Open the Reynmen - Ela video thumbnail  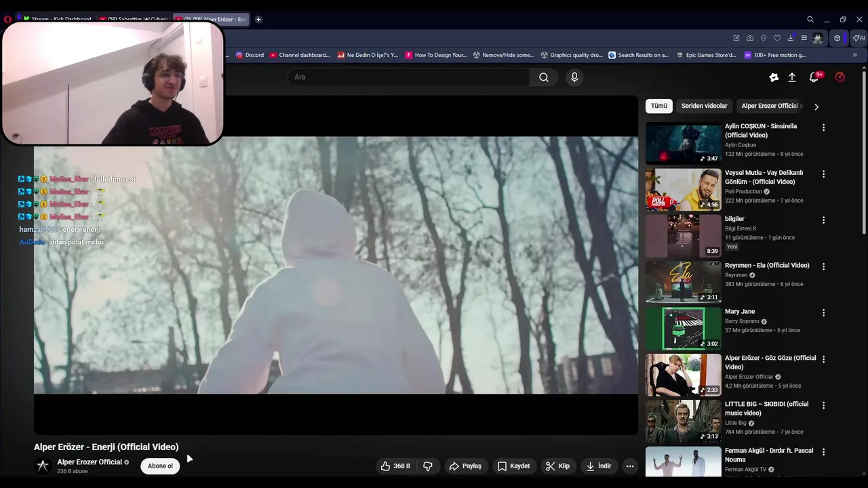pos(683,282)
